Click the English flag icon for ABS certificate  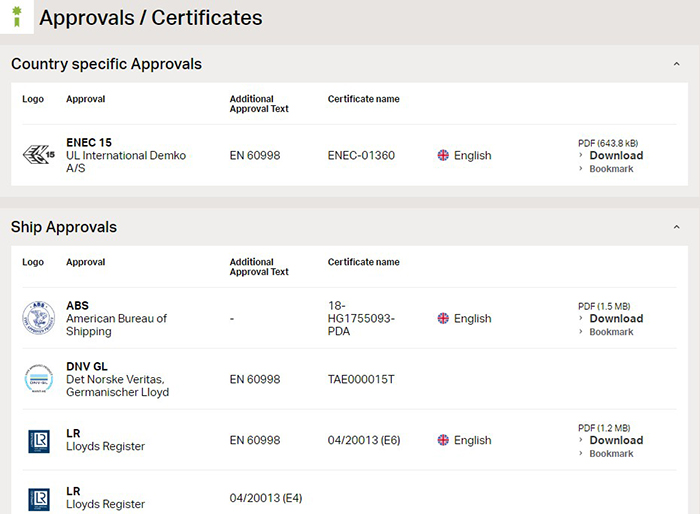(x=443, y=318)
